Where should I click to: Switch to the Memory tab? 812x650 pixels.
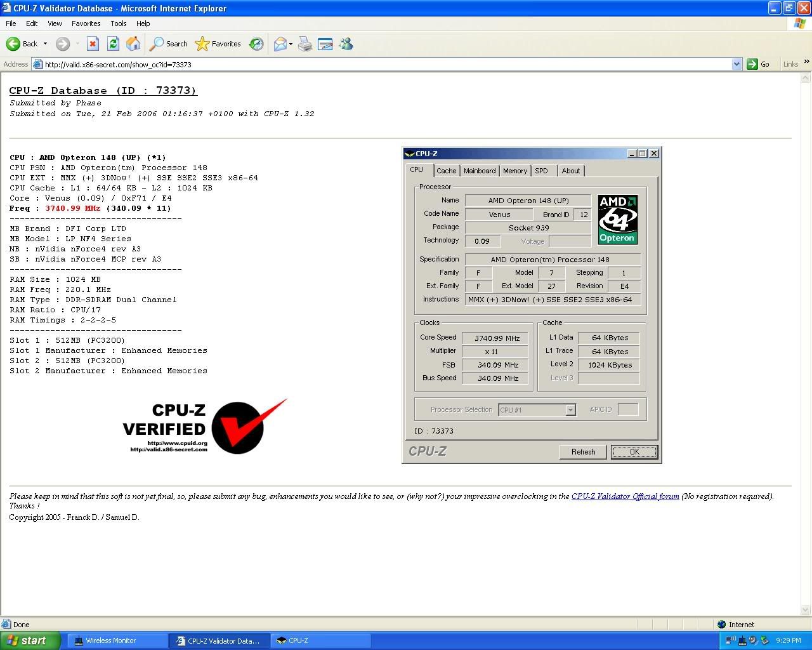click(x=515, y=171)
